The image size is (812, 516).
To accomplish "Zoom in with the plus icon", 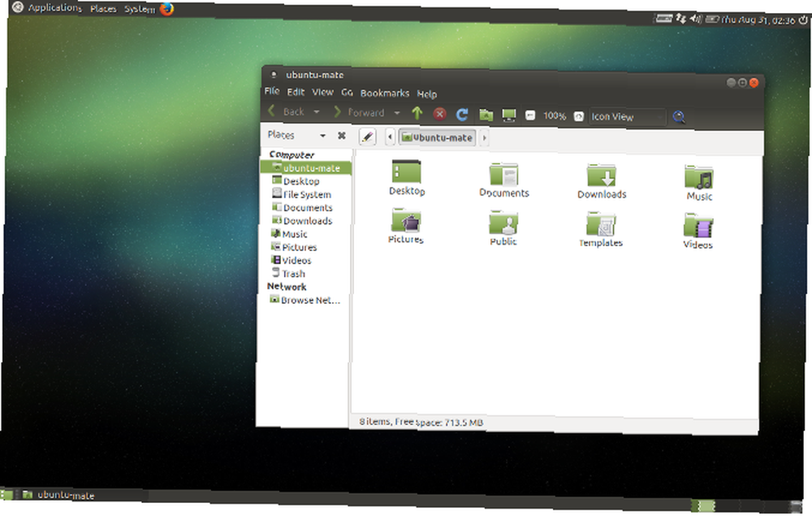I will point(578,116).
